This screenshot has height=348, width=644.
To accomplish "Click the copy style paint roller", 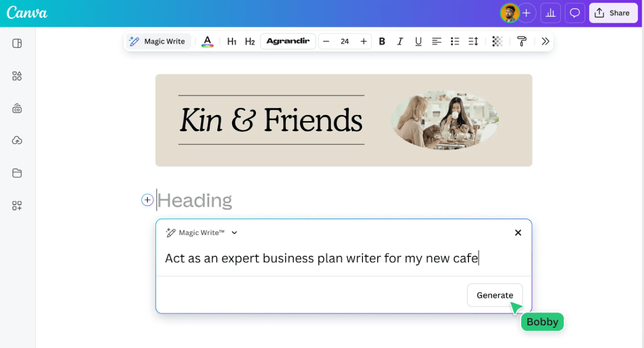I will click(x=522, y=41).
